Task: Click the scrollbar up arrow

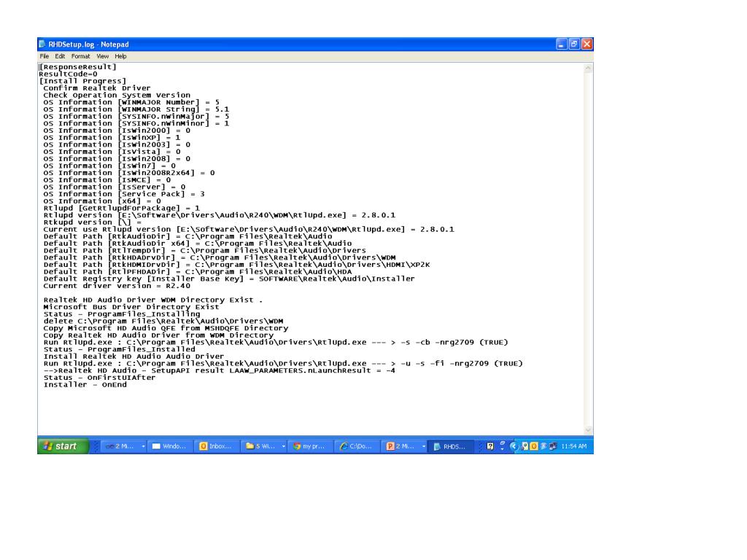Action: tap(589, 68)
